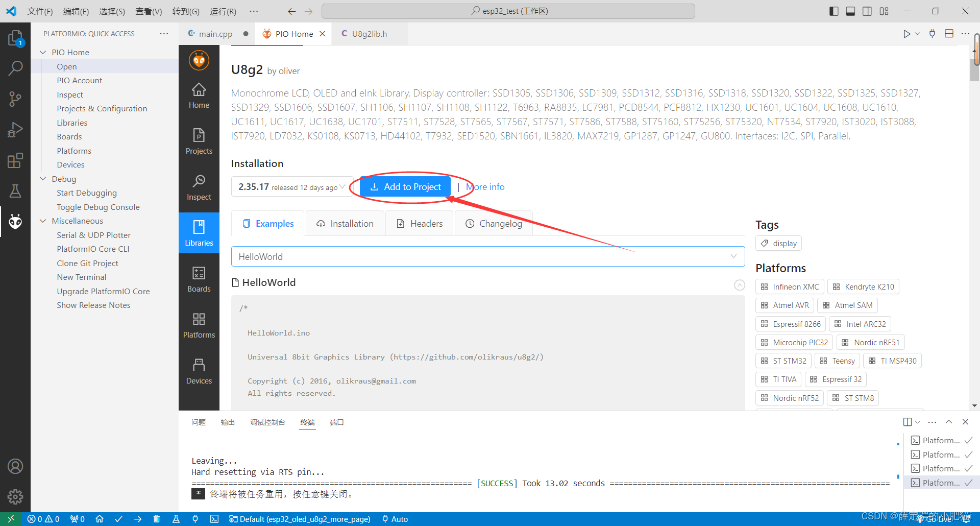Open the PlatformIO Serial Monitor plug in the status bar
980x526 pixels.
195,519
